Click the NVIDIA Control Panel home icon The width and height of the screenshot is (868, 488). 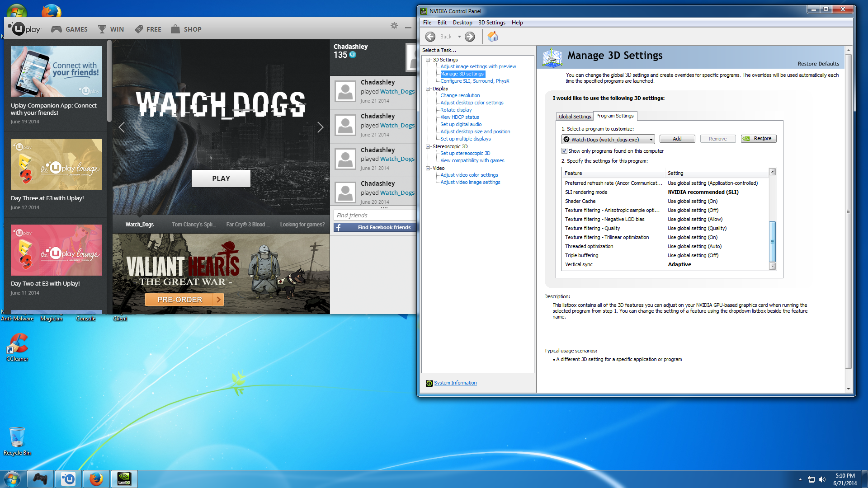493,37
